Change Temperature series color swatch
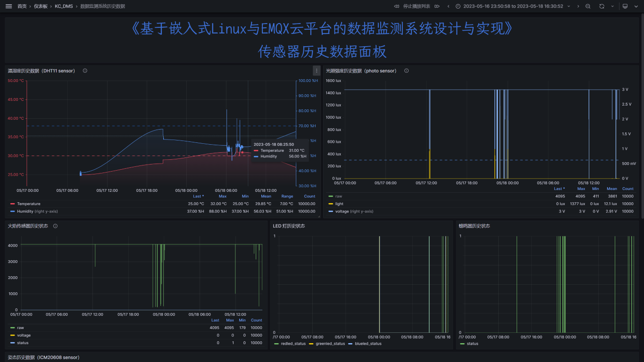 12,204
